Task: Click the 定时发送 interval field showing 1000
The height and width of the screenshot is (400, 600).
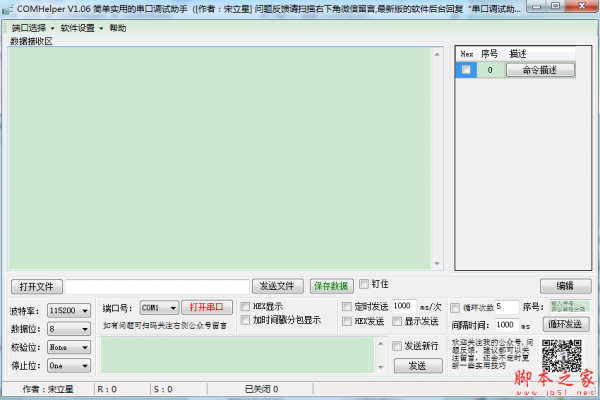Action: pyautogui.click(x=404, y=306)
